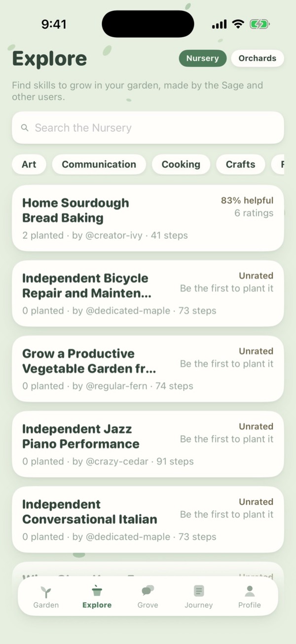Screen dimensions: 296x644
Task: Select the Cooking category chip
Action: pyautogui.click(x=181, y=164)
